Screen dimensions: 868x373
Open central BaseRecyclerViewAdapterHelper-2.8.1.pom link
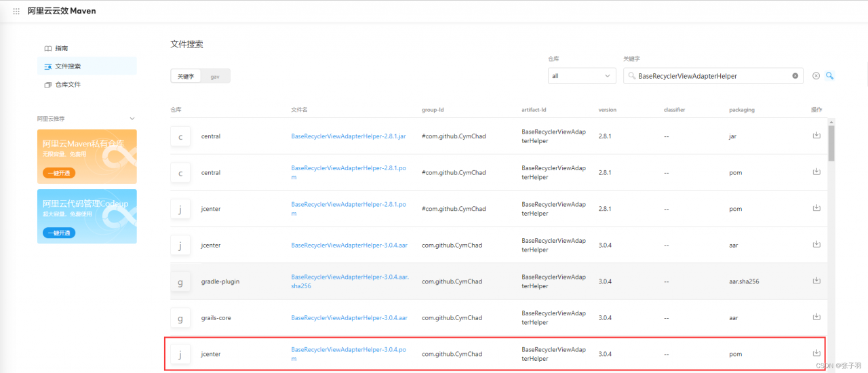(348, 172)
